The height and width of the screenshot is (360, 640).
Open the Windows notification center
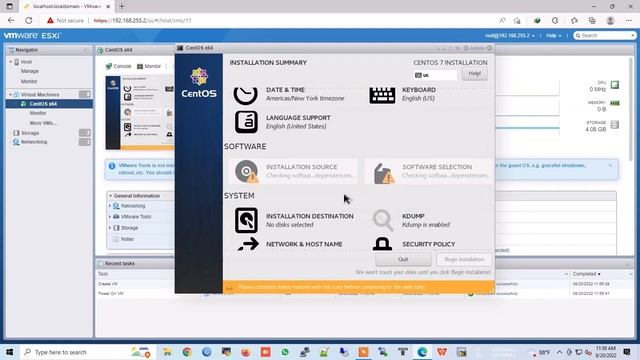[x=627, y=352]
